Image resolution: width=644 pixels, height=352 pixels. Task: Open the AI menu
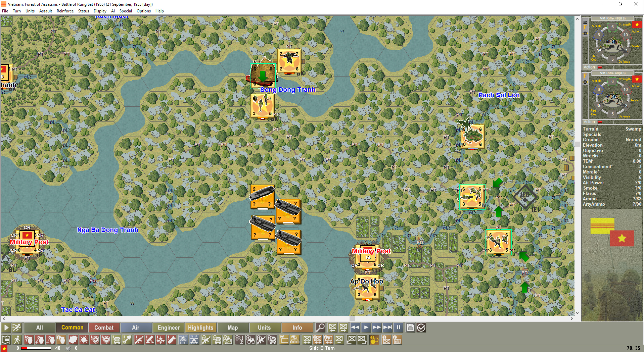(113, 11)
